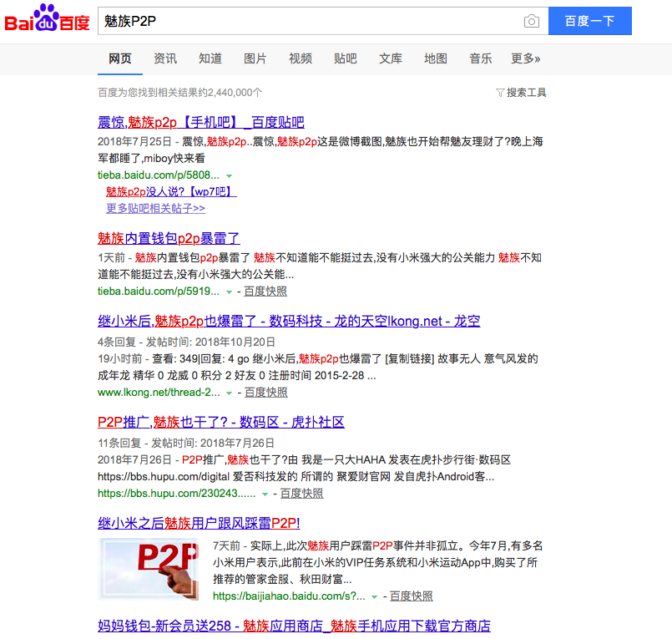Click URL text https://bbs.hupu.com/230243......
Viewport: 672px width, 639px height.
pos(177,494)
